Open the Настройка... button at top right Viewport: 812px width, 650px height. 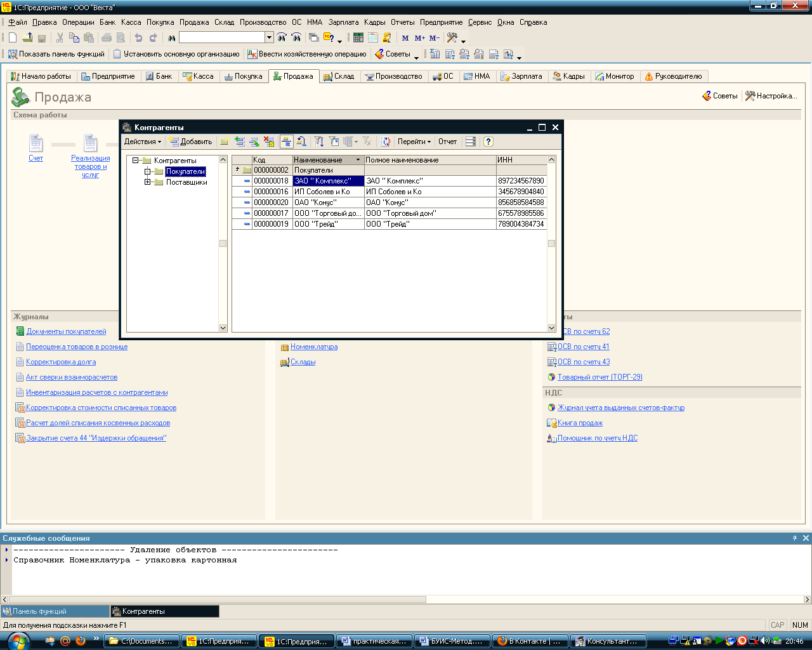(771, 96)
